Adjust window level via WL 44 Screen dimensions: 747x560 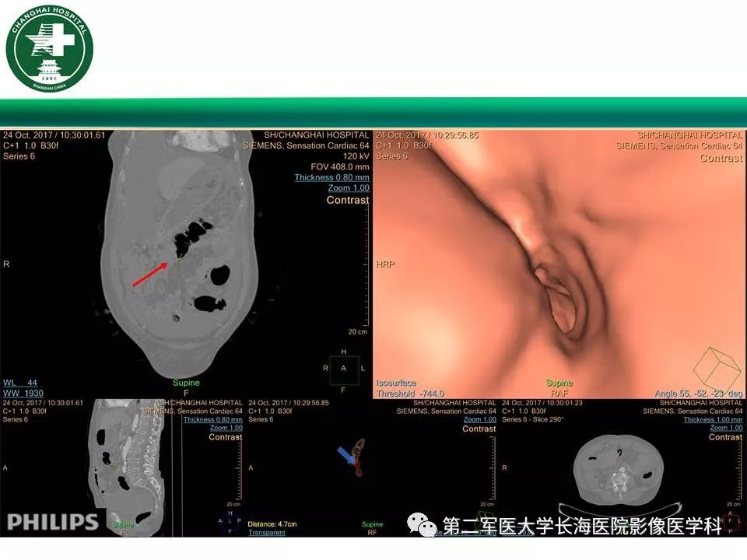(20, 383)
